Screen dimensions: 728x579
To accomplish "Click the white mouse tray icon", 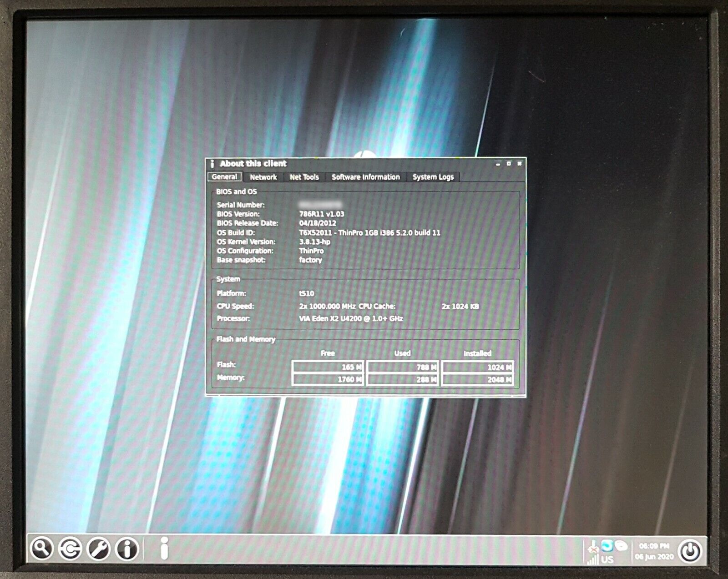I will point(621,545).
